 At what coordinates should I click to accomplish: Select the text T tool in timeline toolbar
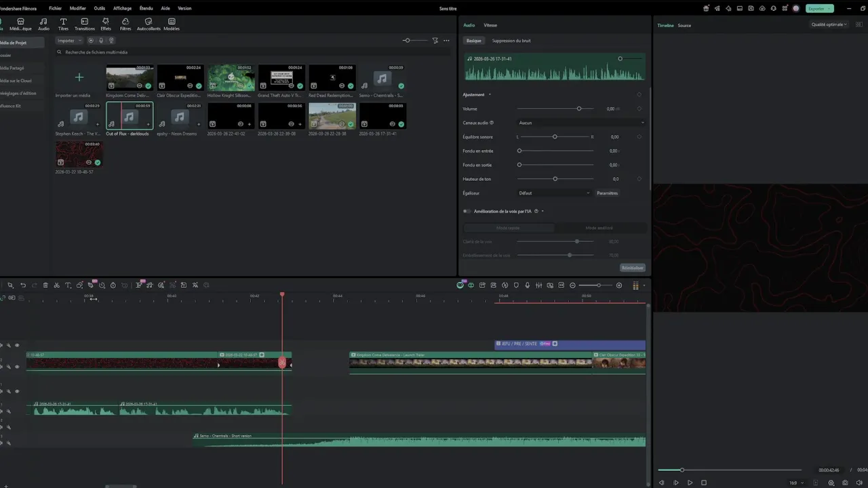tap(68, 285)
